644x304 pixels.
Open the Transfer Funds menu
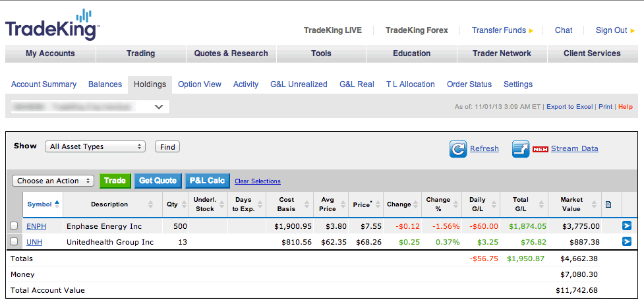pos(502,30)
